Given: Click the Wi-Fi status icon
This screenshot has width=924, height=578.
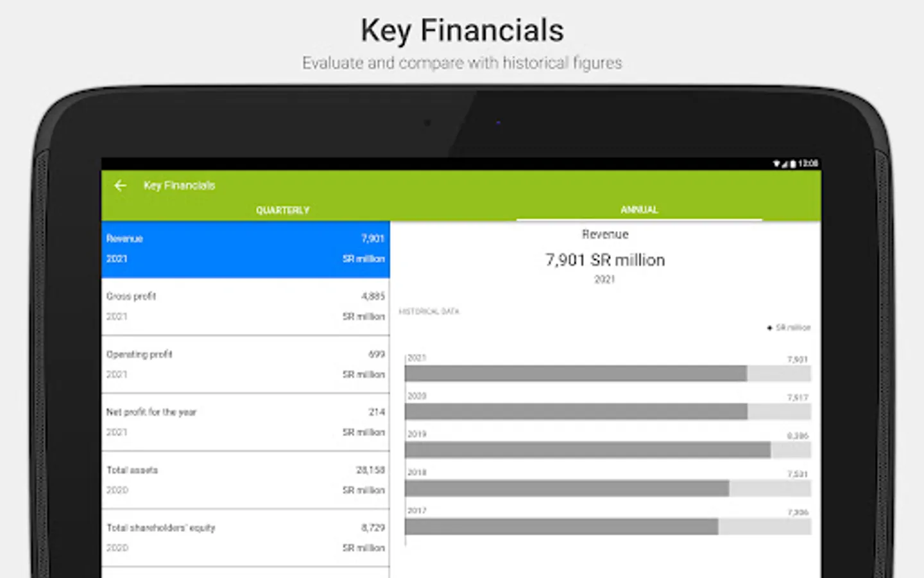Looking at the screenshot, I should click(x=776, y=164).
